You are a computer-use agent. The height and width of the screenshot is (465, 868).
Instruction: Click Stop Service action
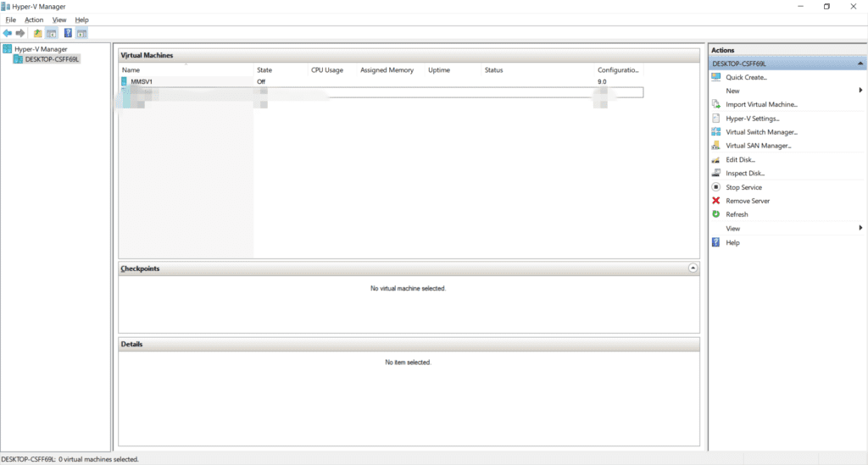(x=743, y=187)
